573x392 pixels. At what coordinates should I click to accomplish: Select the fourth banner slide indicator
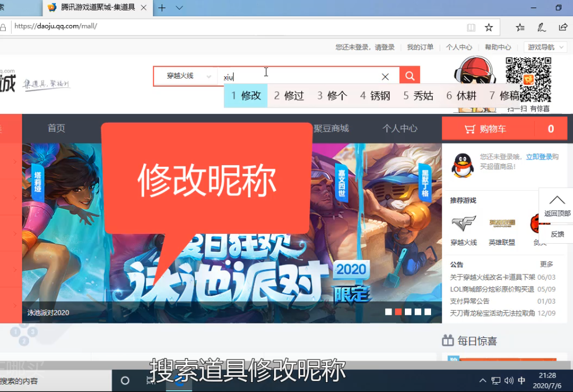(418, 312)
